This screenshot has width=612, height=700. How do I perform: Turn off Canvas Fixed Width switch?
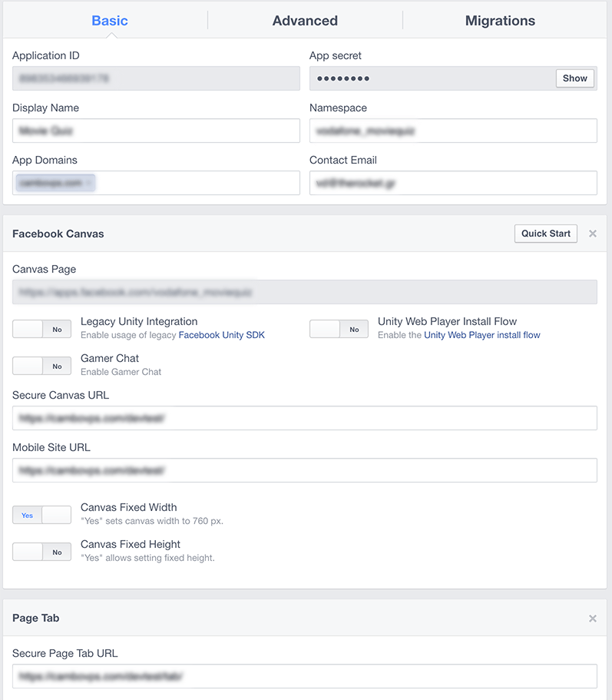coord(42,515)
